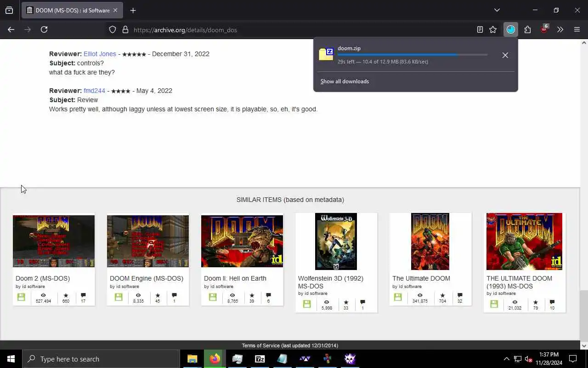Open the Windows Start menu
The height and width of the screenshot is (368, 588).
tap(11, 359)
